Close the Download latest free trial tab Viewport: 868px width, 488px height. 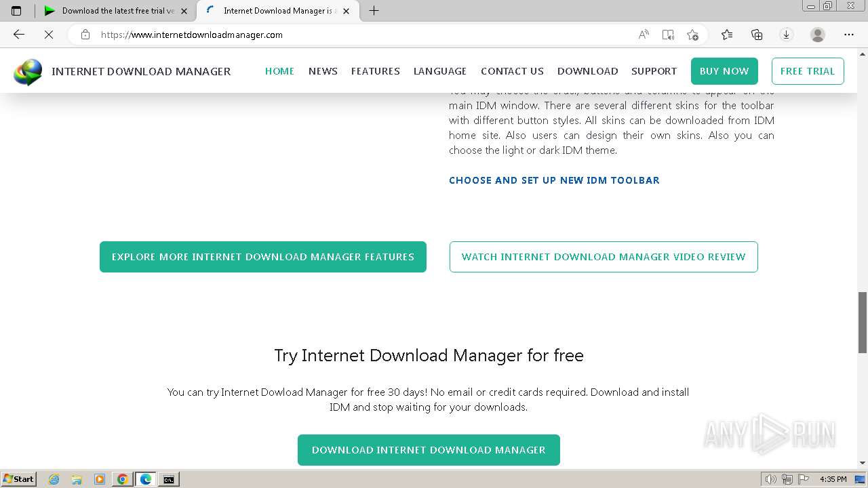184,11
